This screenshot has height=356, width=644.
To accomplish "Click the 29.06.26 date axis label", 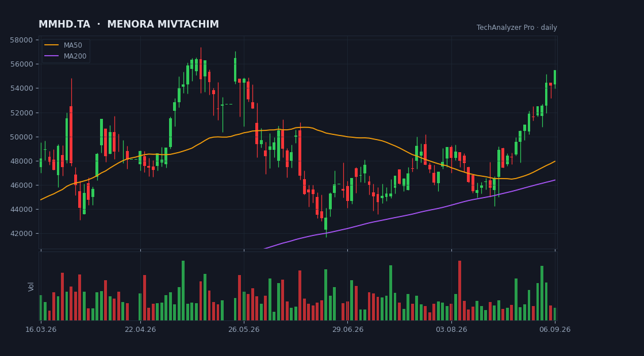I will click(x=348, y=330).
